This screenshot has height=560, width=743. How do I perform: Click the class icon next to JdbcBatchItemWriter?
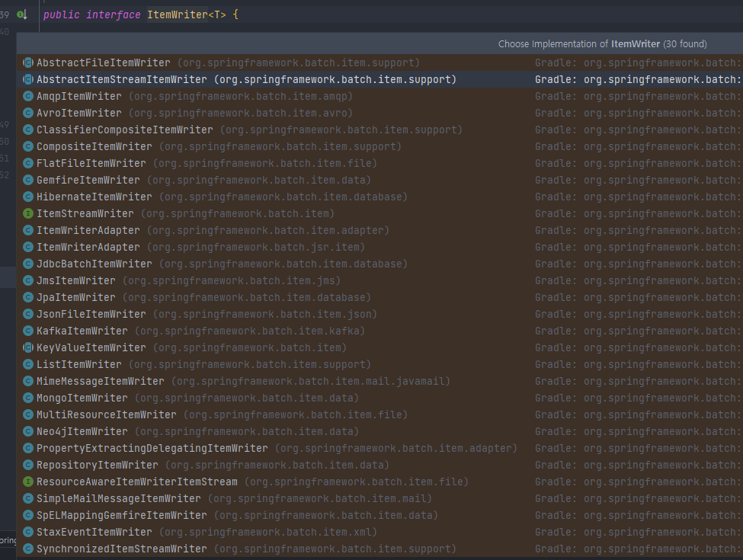[28, 264]
